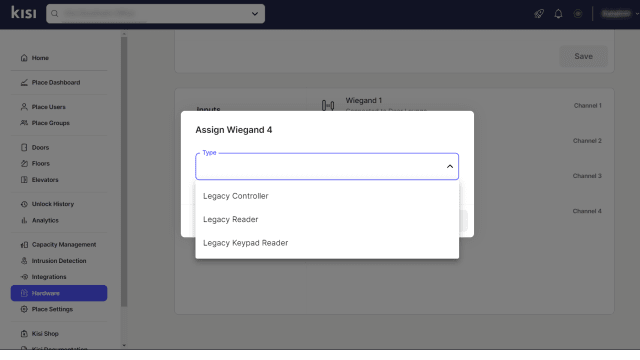
Task: Click the Home house icon
Action: click(x=24, y=58)
